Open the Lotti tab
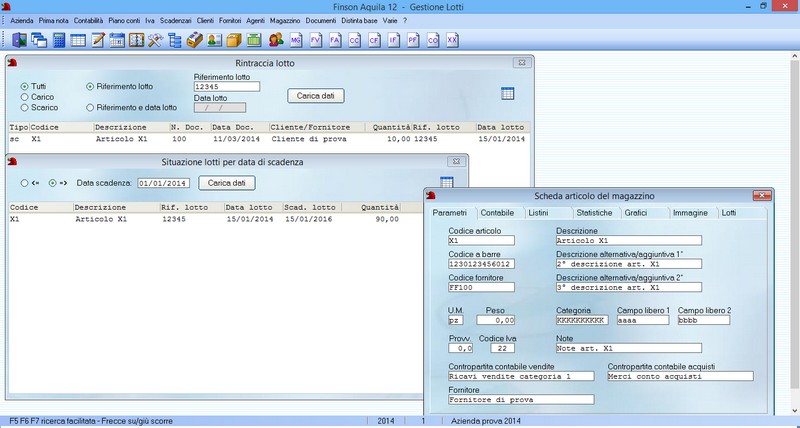Screen dimensions: 800x428 (729, 213)
